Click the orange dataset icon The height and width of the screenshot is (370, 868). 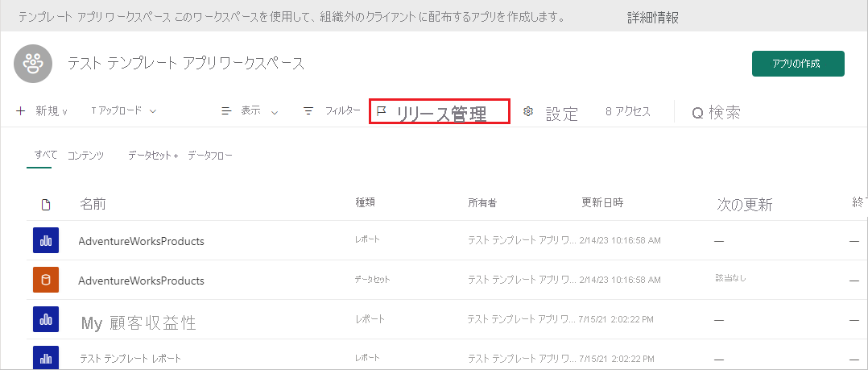coord(46,280)
